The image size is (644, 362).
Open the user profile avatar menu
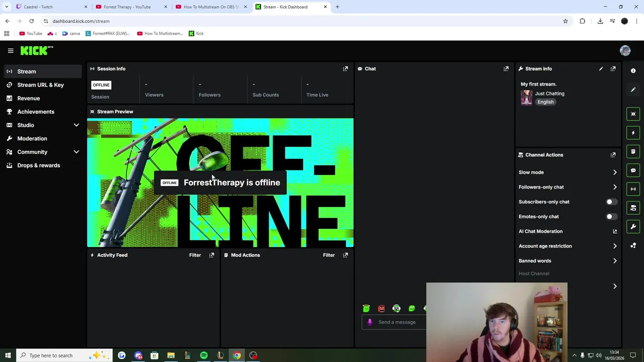[x=625, y=50]
